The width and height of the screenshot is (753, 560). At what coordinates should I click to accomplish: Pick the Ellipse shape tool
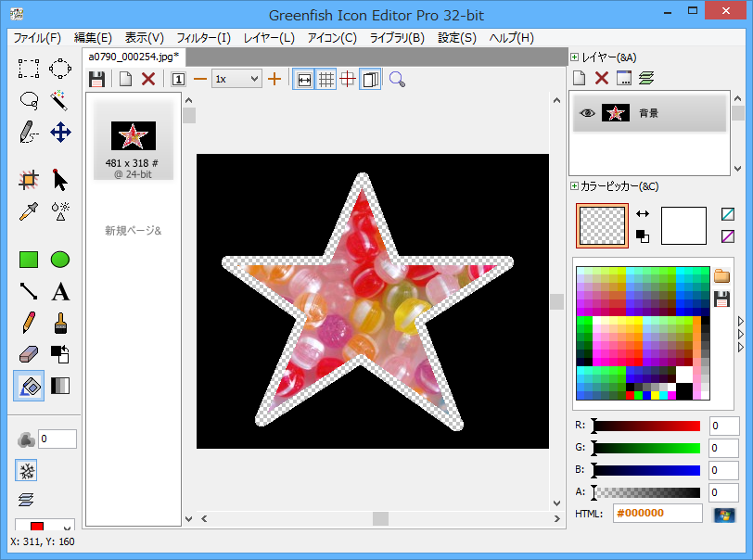[60, 260]
